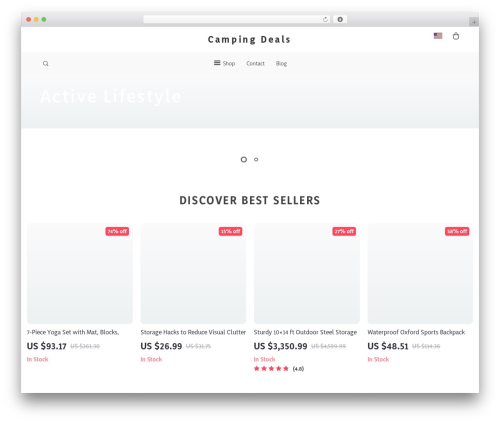Viewport: 500px width, 423px height.
Task: Select the discount badge on Backpack card
Action: tap(457, 231)
